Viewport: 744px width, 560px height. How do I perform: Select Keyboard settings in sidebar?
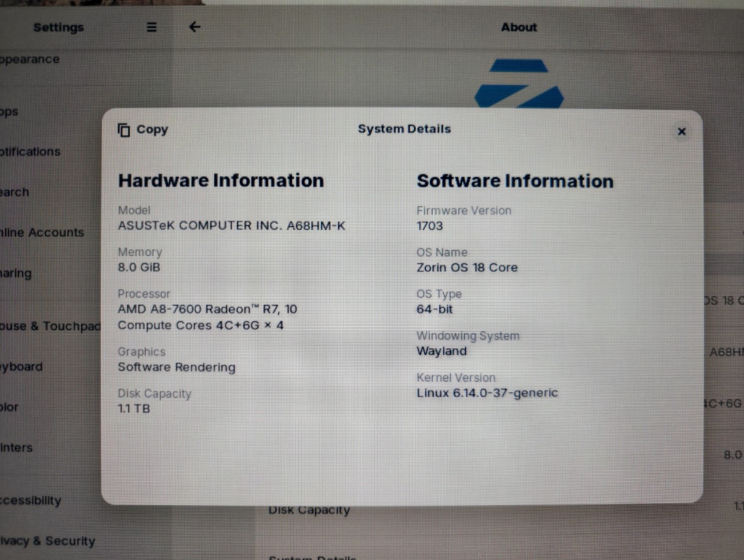coord(22,367)
